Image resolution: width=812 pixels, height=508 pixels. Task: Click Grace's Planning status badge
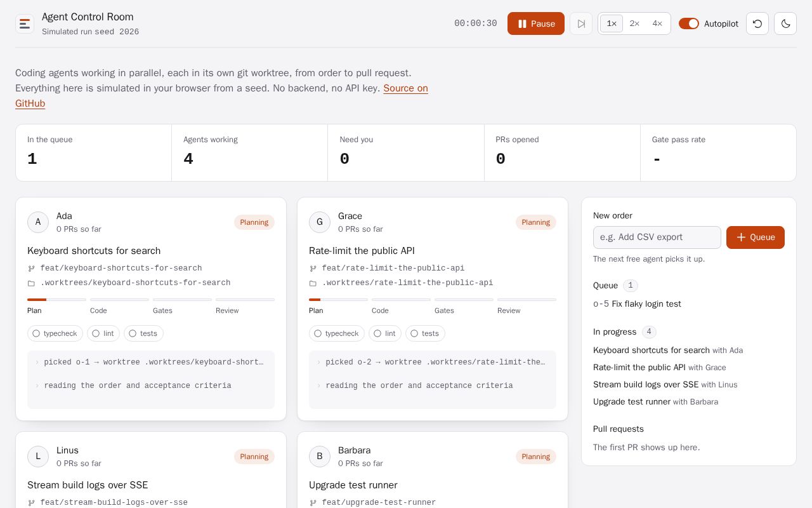(x=536, y=222)
